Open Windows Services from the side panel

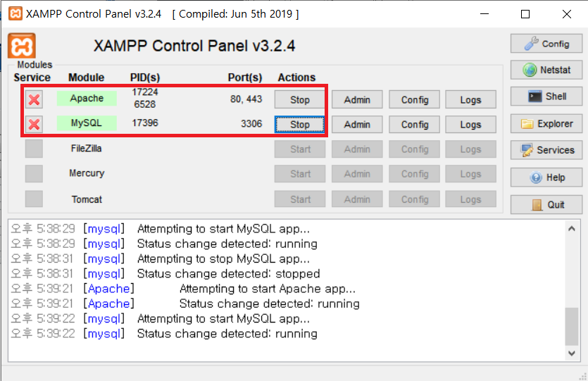pos(546,150)
